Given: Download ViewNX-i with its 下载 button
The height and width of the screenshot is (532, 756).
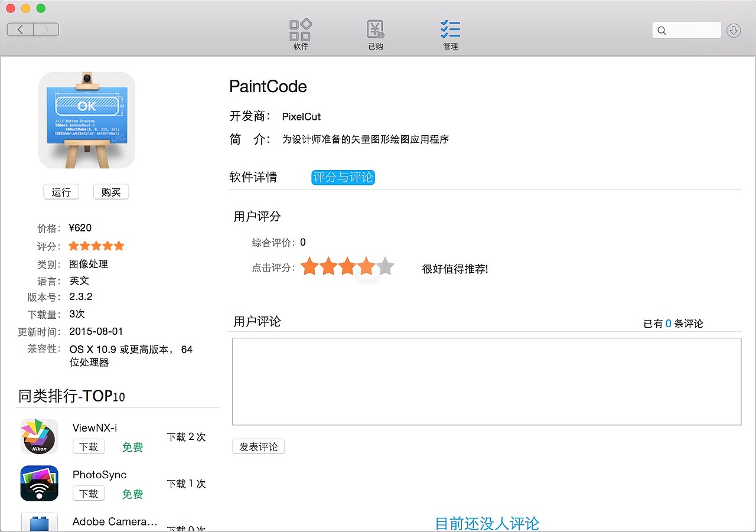Looking at the screenshot, I should (x=89, y=447).
